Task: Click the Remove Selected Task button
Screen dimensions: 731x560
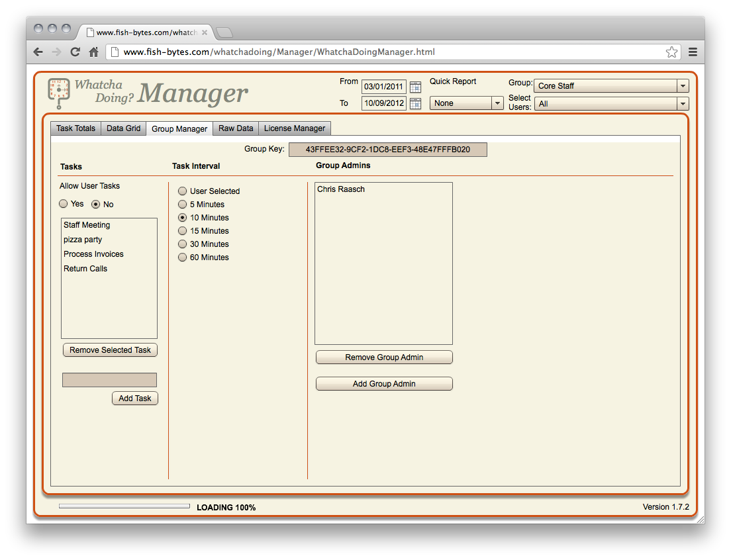Action: click(x=110, y=350)
